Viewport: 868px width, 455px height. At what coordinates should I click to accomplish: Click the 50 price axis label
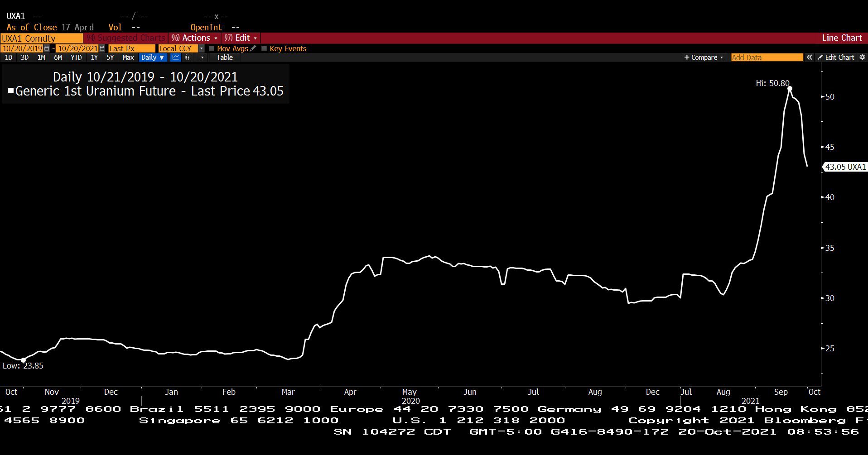pyautogui.click(x=829, y=97)
